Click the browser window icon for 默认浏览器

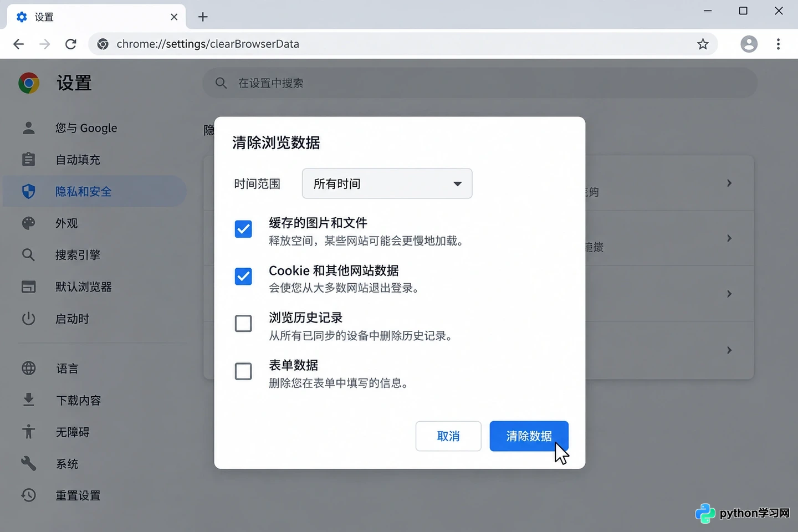pyautogui.click(x=29, y=287)
